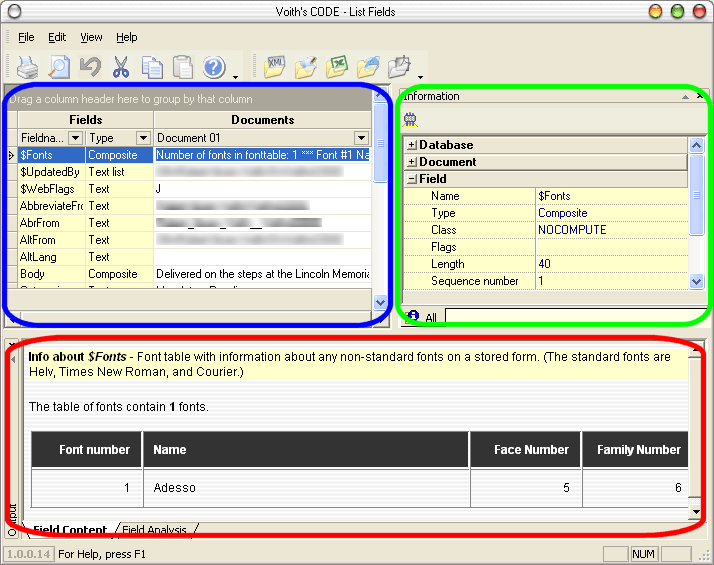The image size is (714, 565).
Task: Click the version 1.0.0.14 status label
Action: coord(29,554)
